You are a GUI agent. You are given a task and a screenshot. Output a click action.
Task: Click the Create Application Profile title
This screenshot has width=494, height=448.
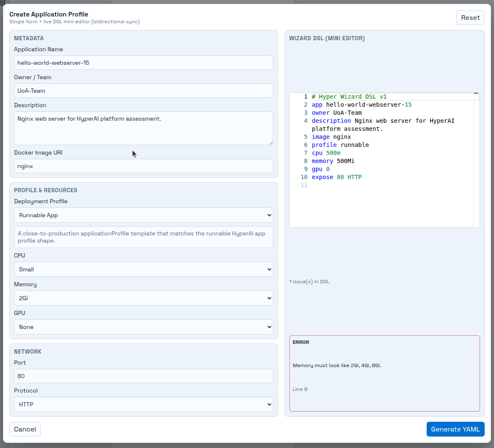coord(49,14)
